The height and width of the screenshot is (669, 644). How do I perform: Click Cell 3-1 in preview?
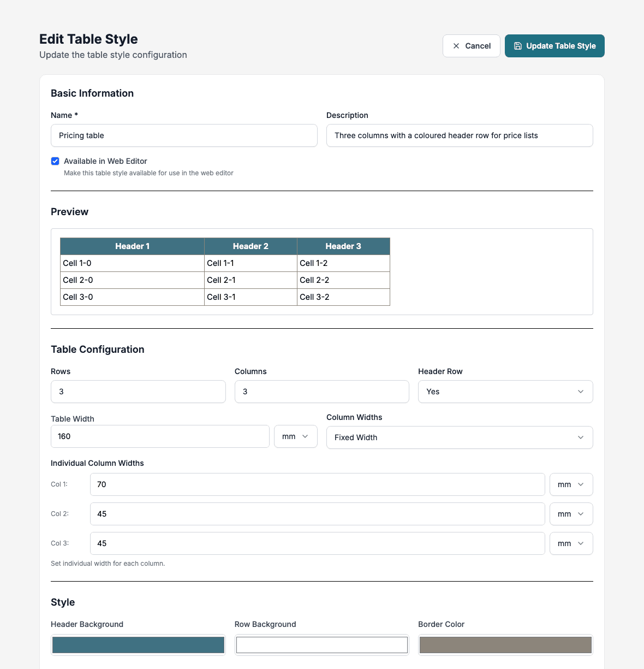point(251,297)
